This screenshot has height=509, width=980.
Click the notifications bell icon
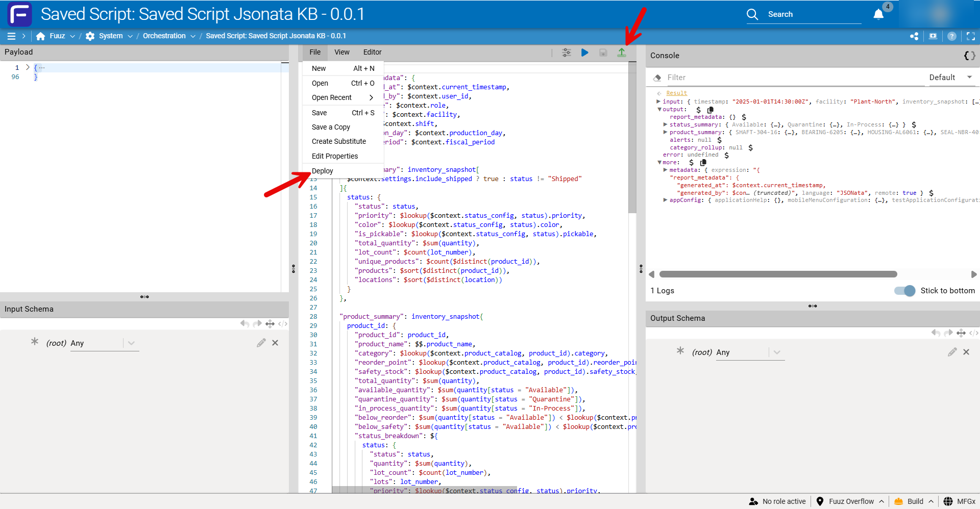point(878,14)
